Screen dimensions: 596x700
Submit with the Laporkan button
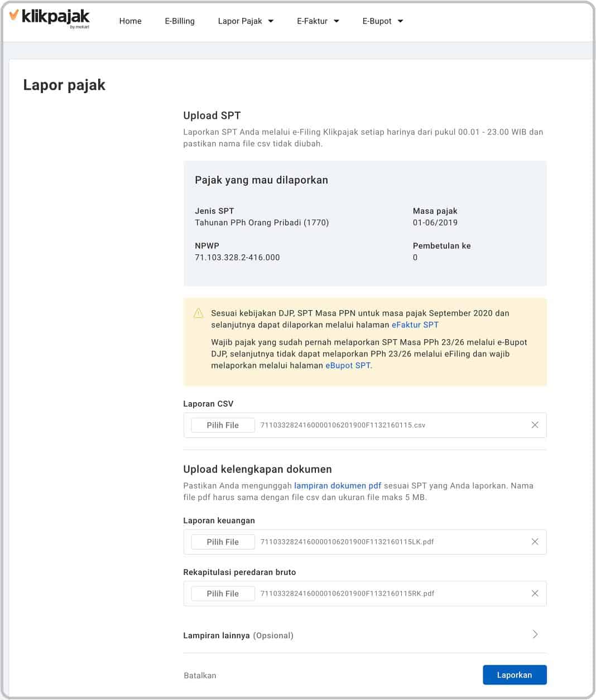pos(515,675)
